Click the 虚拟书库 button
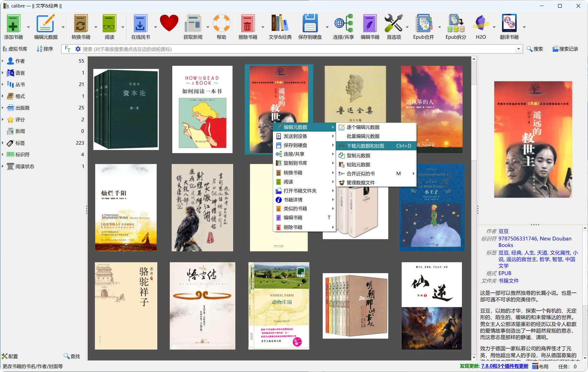This screenshot has height=372, width=588. tap(15, 49)
